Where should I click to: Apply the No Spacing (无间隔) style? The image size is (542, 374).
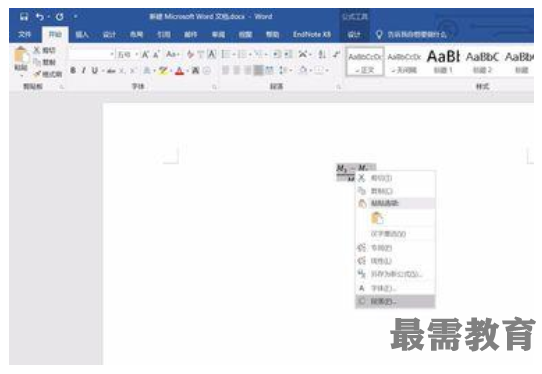coord(404,63)
